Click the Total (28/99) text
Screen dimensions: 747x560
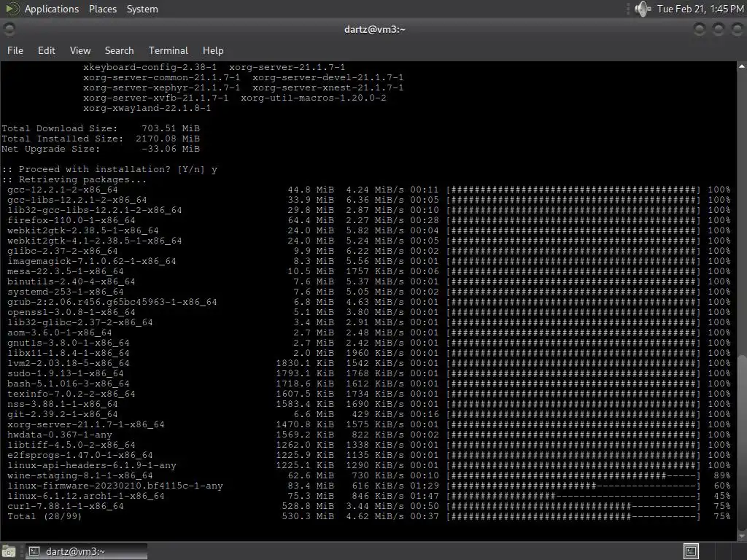click(x=44, y=517)
